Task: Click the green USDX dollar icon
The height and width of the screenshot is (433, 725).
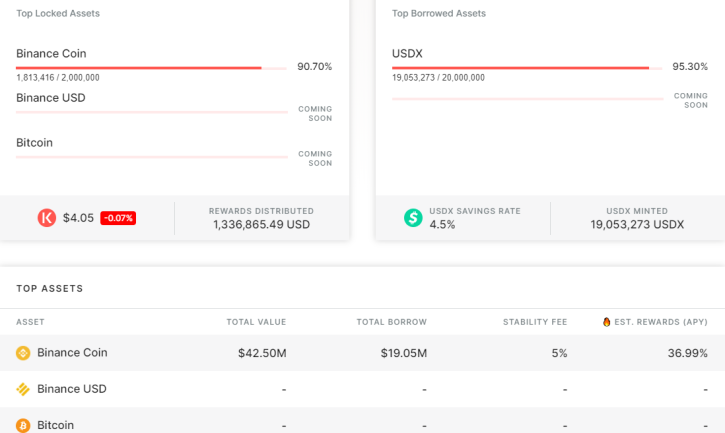Action: 413,217
